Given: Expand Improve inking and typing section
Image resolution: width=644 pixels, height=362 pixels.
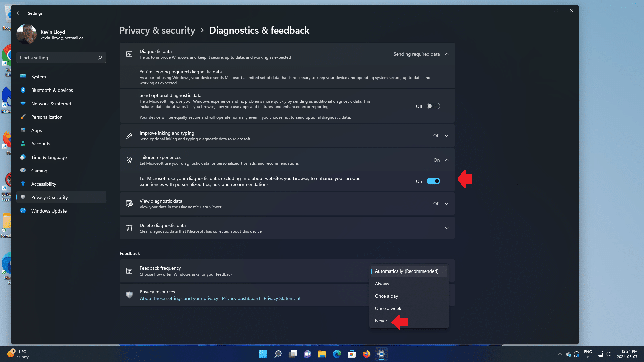Looking at the screenshot, I should tap(447, 136).
